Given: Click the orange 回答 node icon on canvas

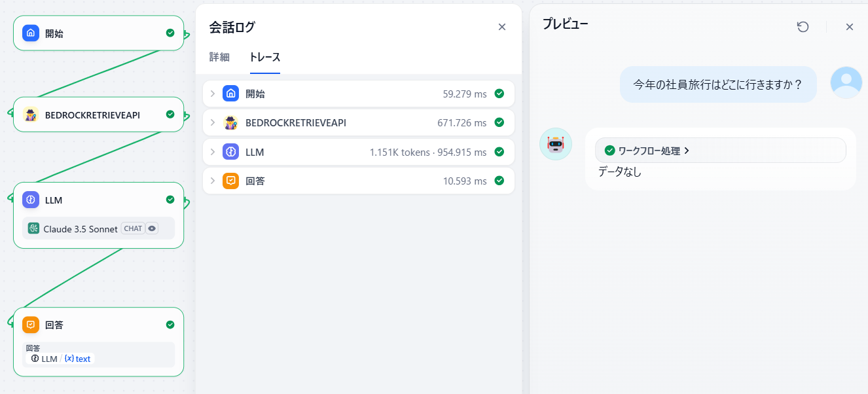Looking at the screenshot, I should pyautogui.click(x=31, y=325).
